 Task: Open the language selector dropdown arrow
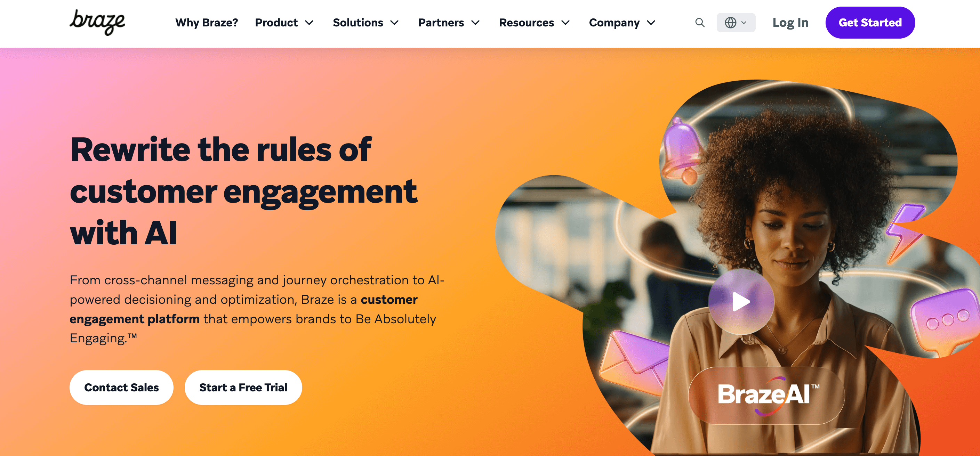coord(744,23)
